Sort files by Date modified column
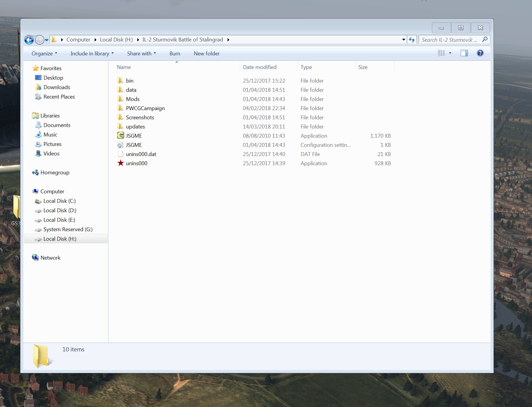Image resolution: width=532 pixels, height=407 pixels. pos(259,67)
